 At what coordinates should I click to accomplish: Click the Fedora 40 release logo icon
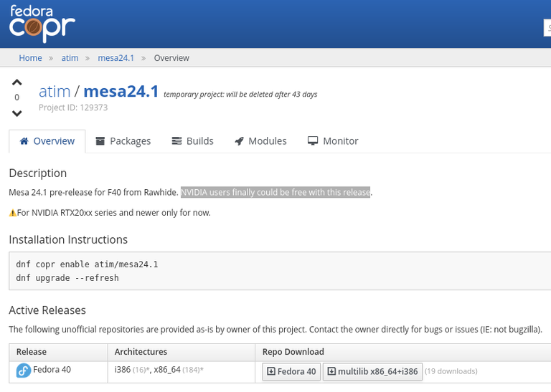click(x=24, y=371)
